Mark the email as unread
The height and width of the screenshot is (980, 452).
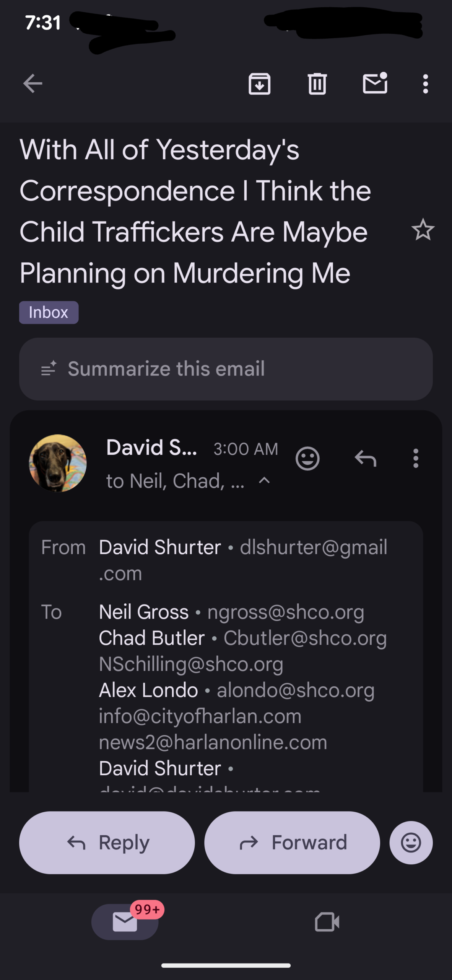[x=375, y=83]
